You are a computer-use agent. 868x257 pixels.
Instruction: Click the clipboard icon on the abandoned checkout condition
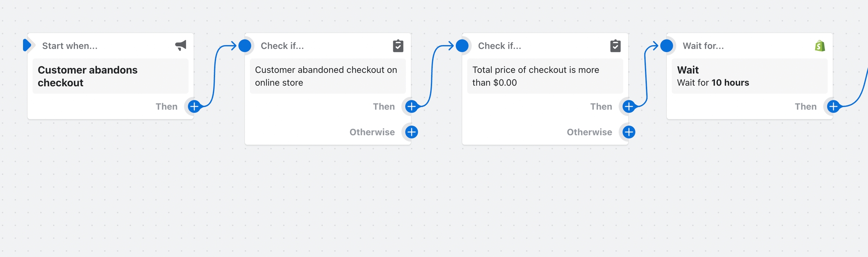pos(398,46)
